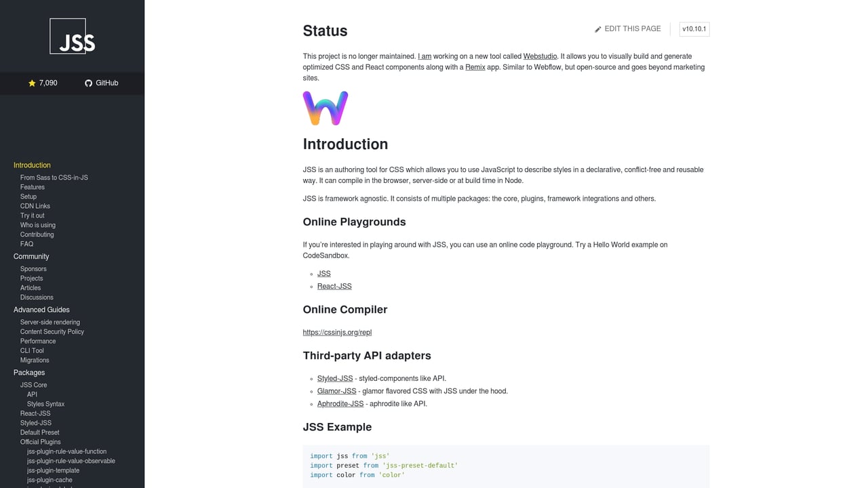Open the Webstudio link in the status text
Image resolution: width=868 pixels, height=488 pixels.
pos(540,56)
